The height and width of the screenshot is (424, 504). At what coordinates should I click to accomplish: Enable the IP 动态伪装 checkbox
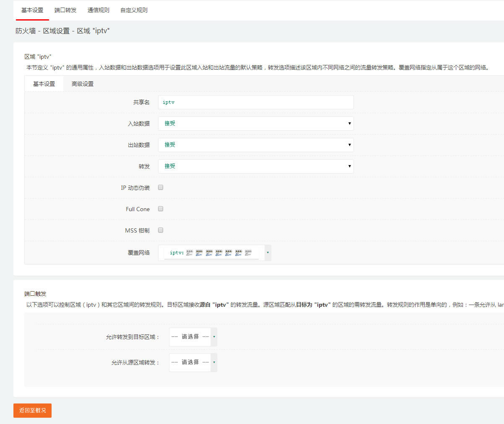point(161,188)
